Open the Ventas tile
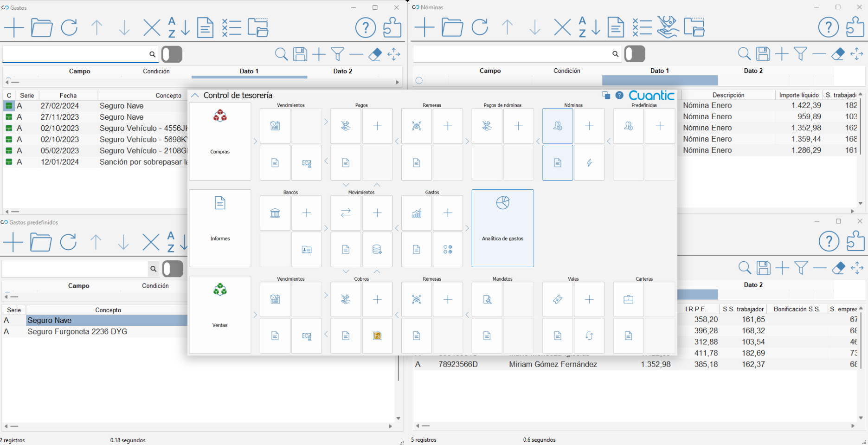Screen dimensions: 868x445 click(x=220, y=315)
